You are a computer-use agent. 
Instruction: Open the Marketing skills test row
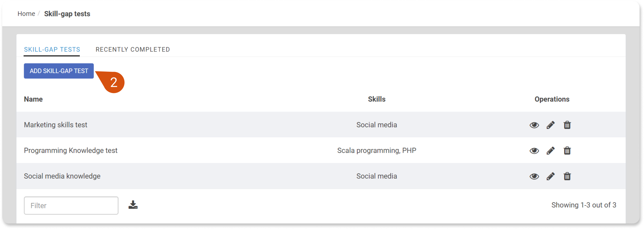321,125
